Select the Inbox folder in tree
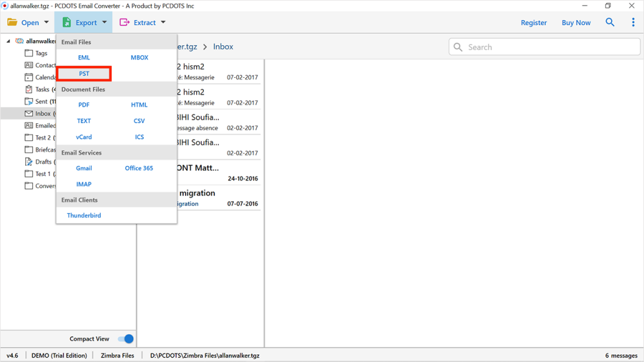The image size is (644, 362). click(x=43, y=113)
